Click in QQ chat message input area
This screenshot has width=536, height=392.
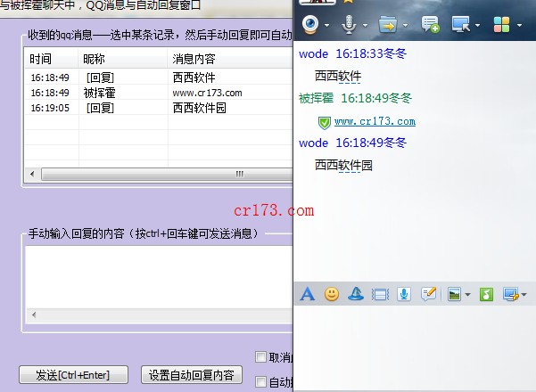pyautogui.click(x=415, y=347)
